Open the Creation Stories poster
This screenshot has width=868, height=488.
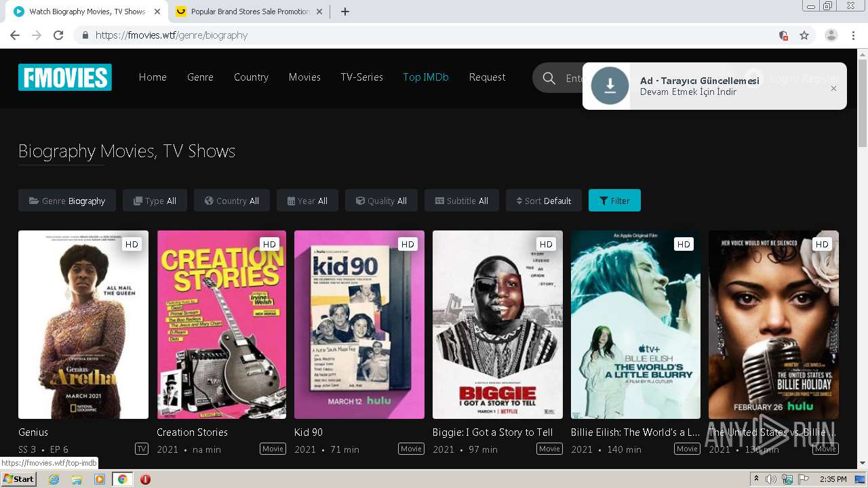(222, 325)
